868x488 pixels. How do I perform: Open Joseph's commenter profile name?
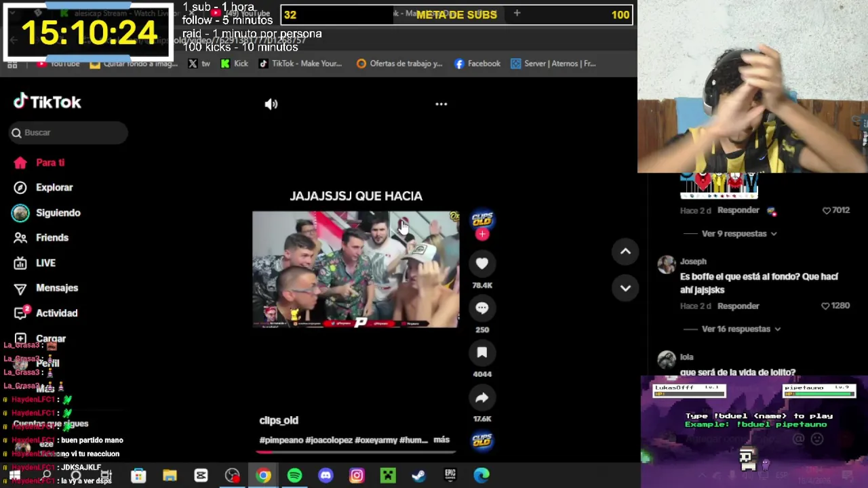(x=693, y=262)
